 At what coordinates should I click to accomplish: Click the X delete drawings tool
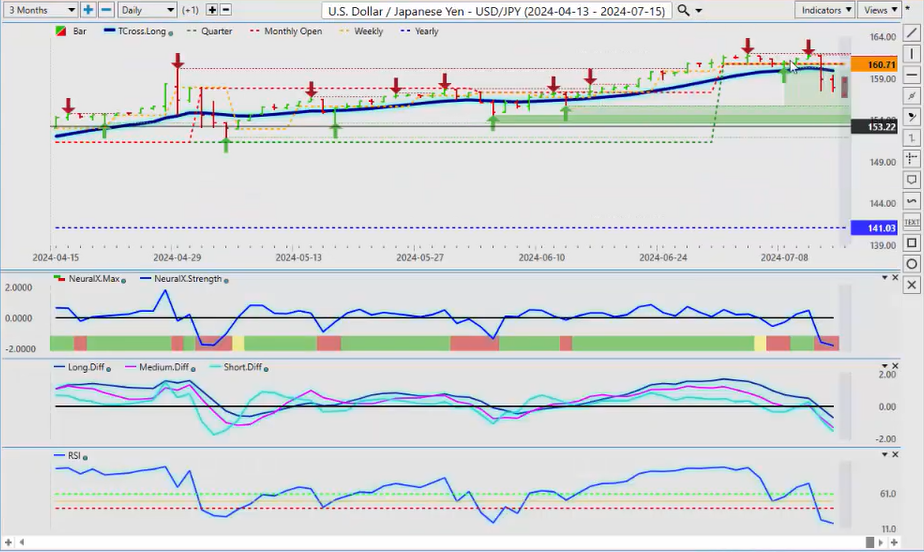912,285
